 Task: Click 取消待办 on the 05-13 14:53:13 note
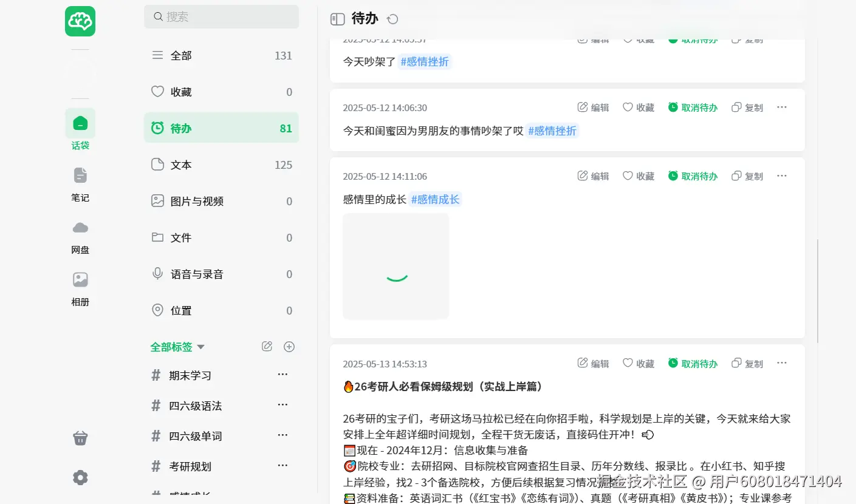[x=693, y=364]
